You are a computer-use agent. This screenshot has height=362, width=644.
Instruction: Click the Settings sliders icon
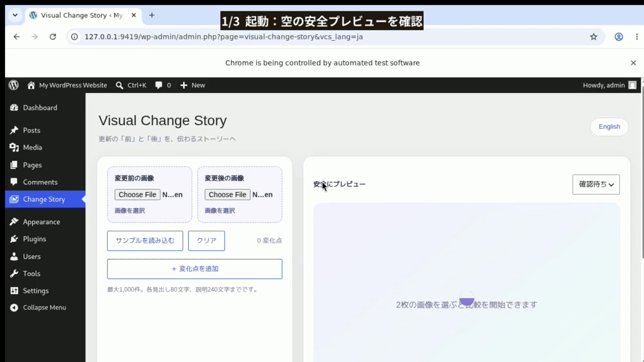14,290
